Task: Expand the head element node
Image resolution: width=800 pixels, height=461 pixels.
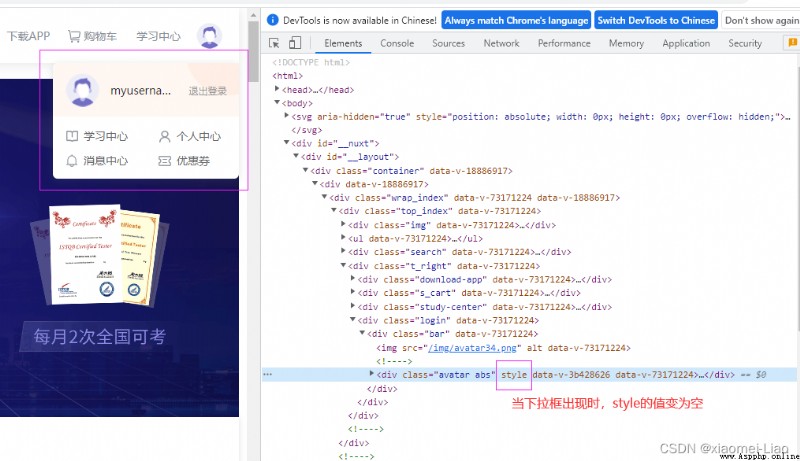Action: [277, 89]
